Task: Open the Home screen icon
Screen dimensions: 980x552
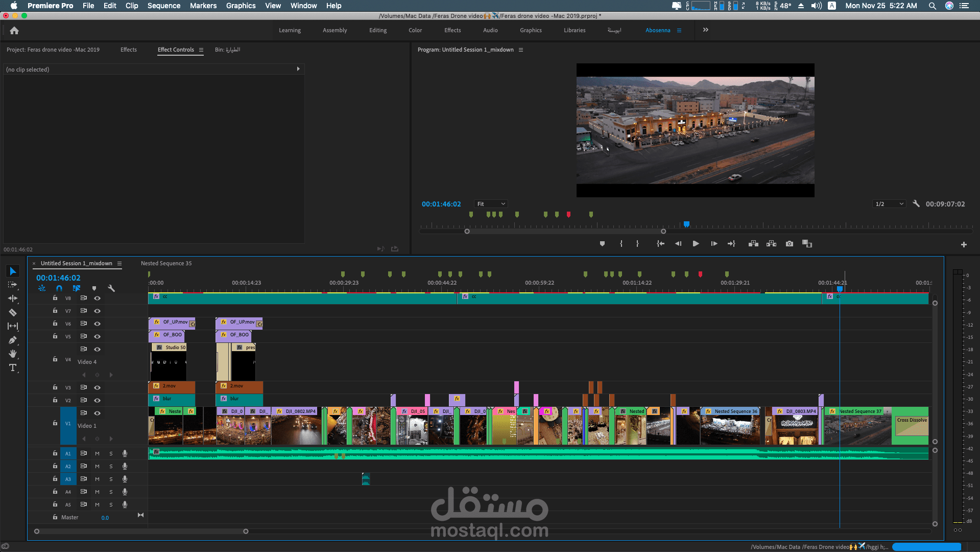Action: click(x=14, y=30)
